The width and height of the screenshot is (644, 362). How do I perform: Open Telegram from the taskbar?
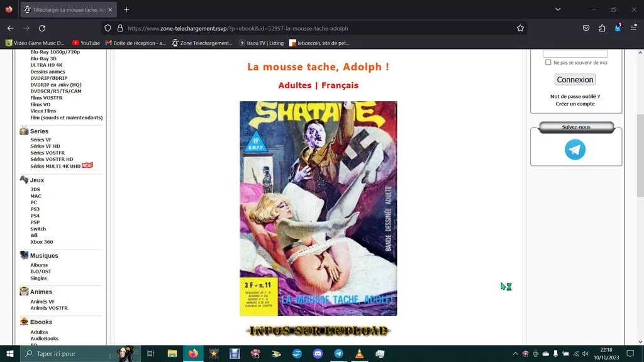(338, 353)
